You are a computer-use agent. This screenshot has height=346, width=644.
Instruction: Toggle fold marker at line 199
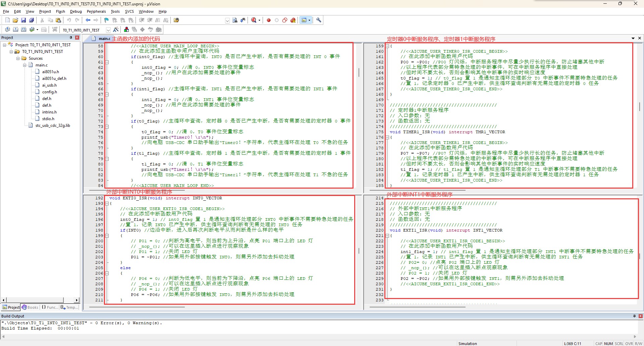pyautogui.click(x=107, y=236)
